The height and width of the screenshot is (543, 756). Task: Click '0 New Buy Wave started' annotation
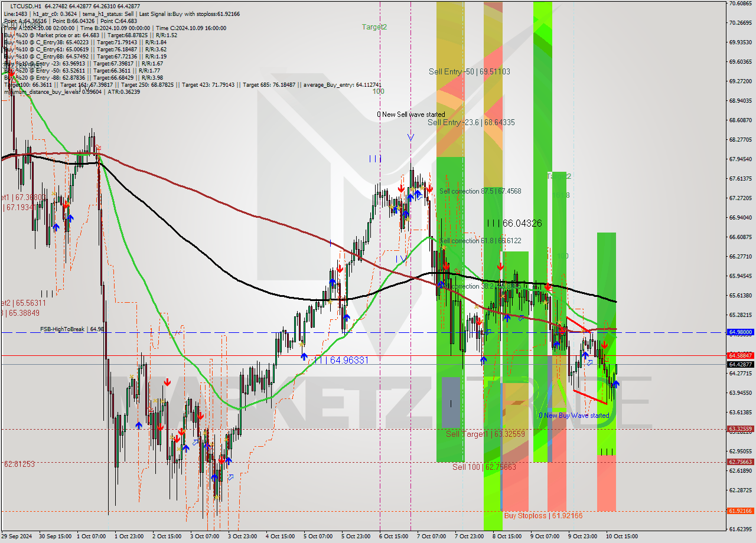tap(573, 416)
